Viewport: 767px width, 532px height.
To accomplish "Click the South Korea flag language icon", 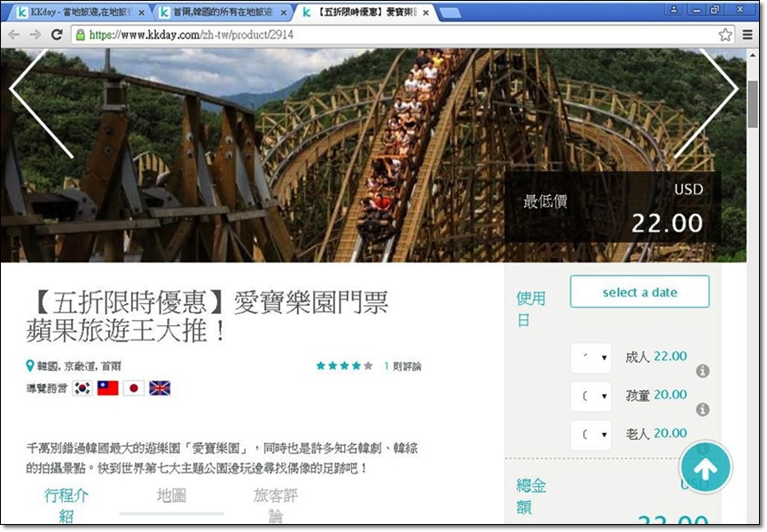I will 82,388.
